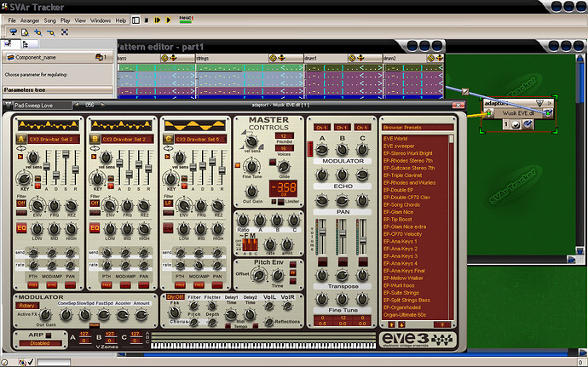
Task: Click the Parameters tree header
Action: (58, 90)
